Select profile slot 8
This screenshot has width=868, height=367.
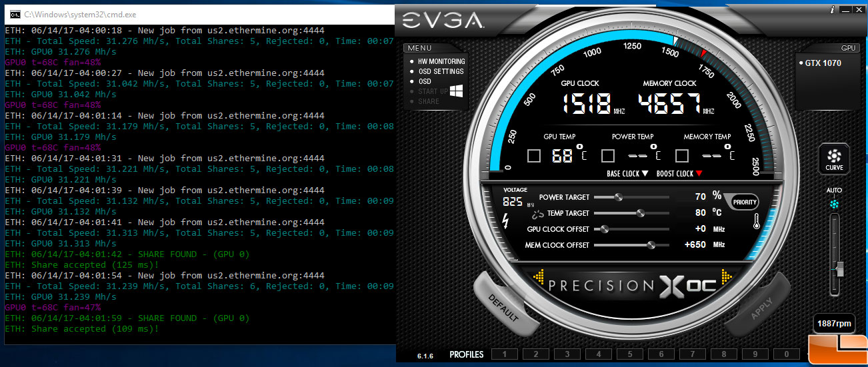[x=724, y=354]
